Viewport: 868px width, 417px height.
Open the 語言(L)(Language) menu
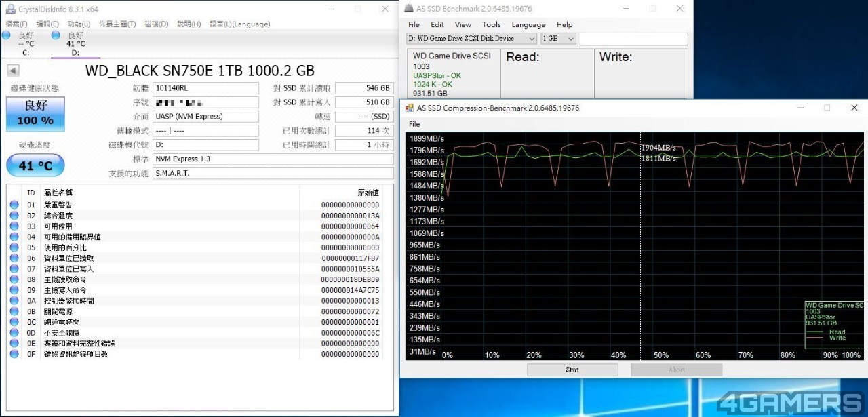[x=239, y=24]
